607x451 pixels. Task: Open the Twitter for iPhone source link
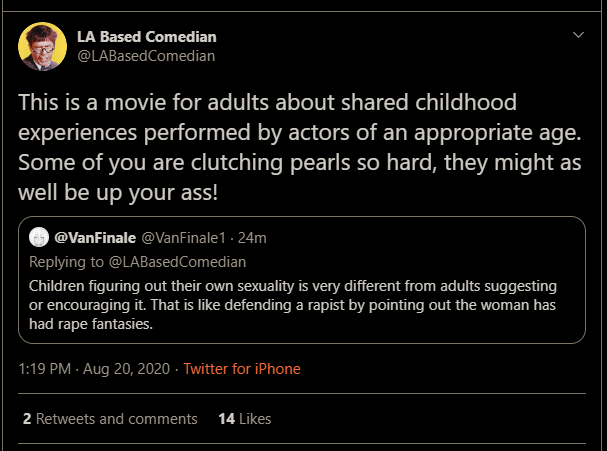point(242,369)
